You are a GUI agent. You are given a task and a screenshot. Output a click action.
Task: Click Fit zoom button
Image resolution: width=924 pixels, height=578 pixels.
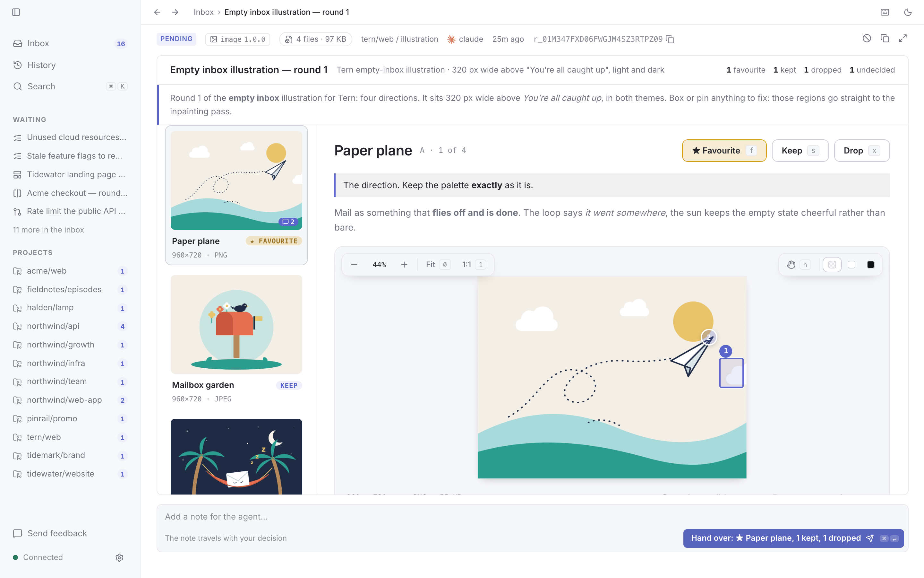coord(438,265)
